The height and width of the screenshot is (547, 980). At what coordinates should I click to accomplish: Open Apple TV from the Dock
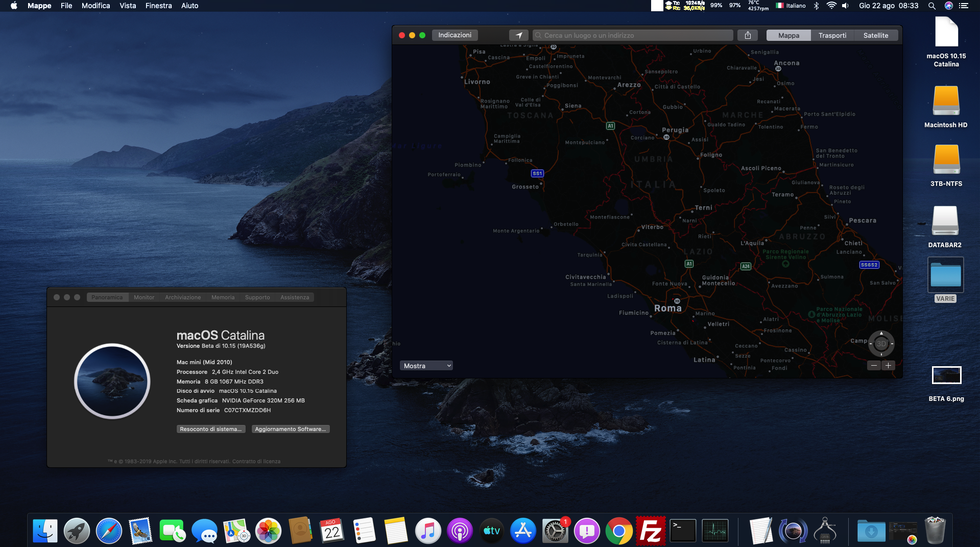(x=492, y=531)
